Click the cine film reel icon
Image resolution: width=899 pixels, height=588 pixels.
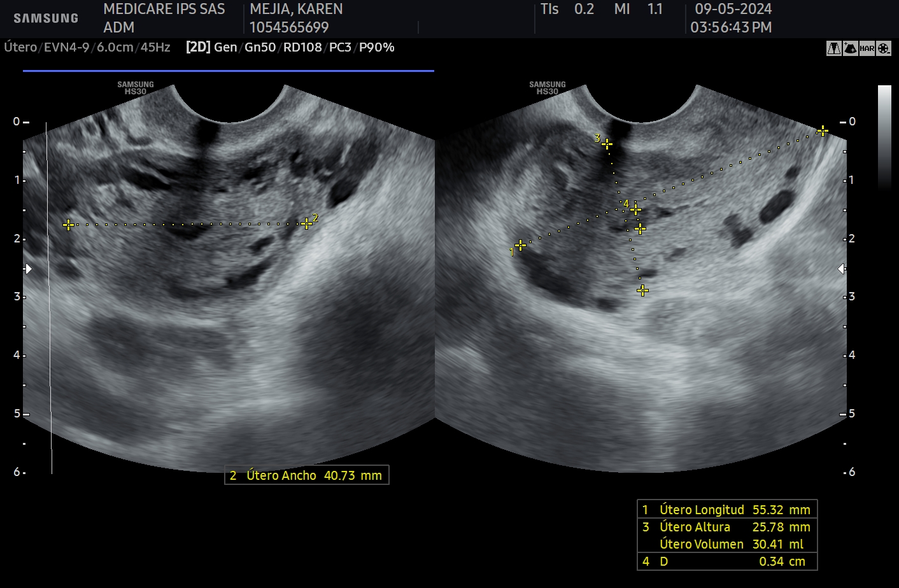[x=884, y=48]
